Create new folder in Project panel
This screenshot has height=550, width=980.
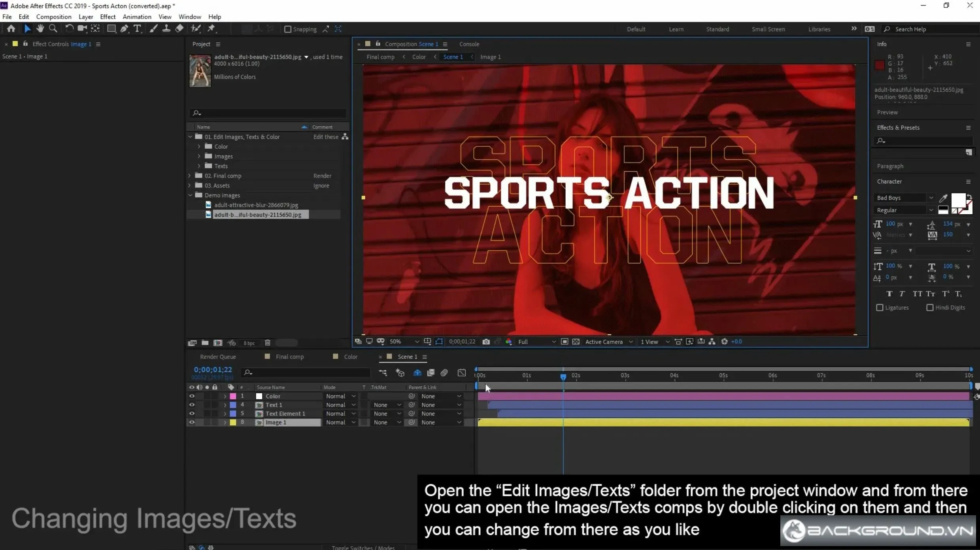coord(205,343)
